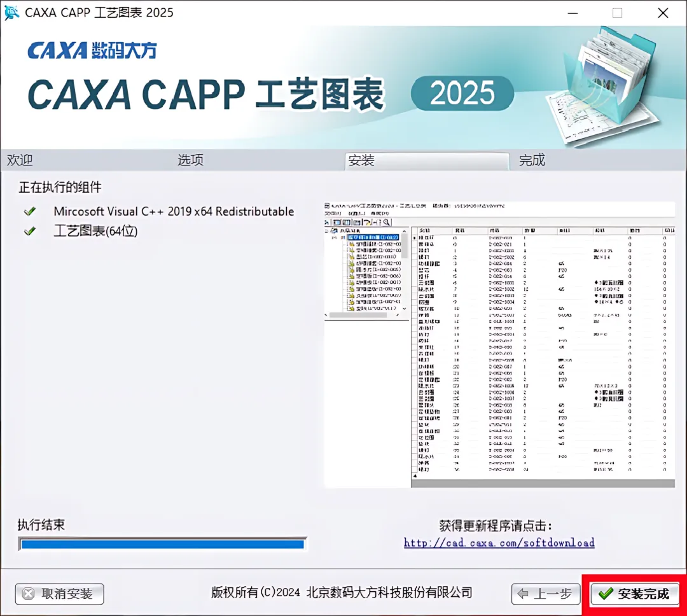Click the copyright text 北京数码大方科技股份有限公司
This screenshot has width=687, height=616.
tap(389, 592)
